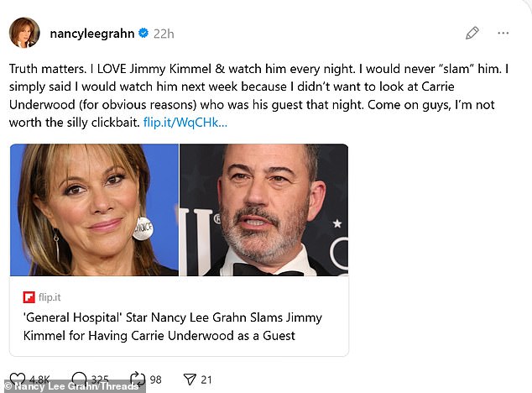Open replies via the comment bubble icon
The image size is (532, 393).
(x=80, y=380)
